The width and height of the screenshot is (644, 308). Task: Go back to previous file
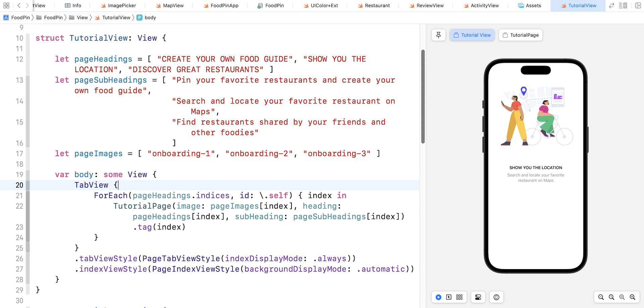[x=19, y=5]
